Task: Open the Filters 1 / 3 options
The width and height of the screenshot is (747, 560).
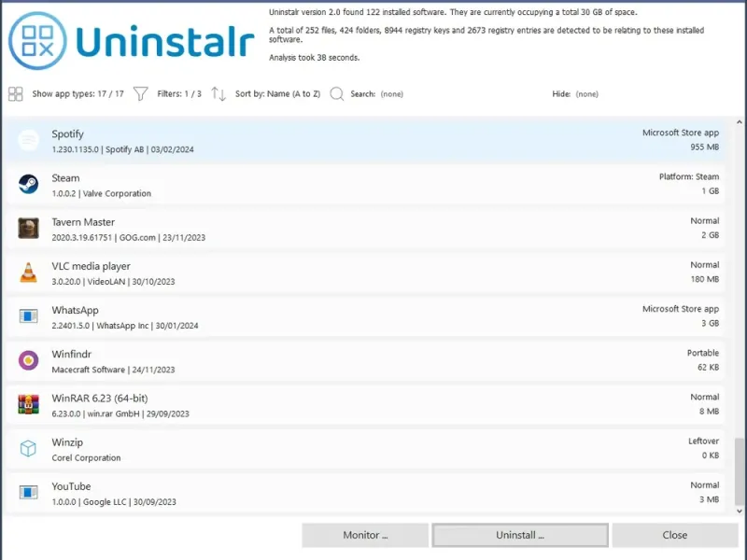Action: (x=179, y=94)
